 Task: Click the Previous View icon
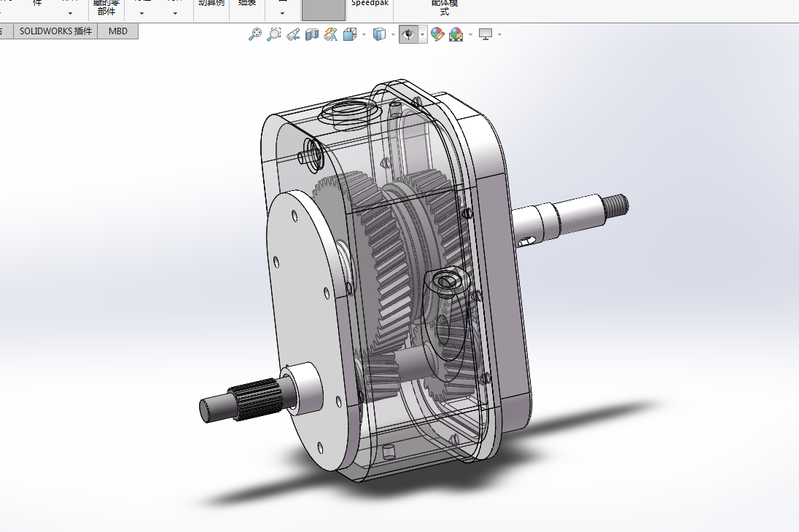292,35
